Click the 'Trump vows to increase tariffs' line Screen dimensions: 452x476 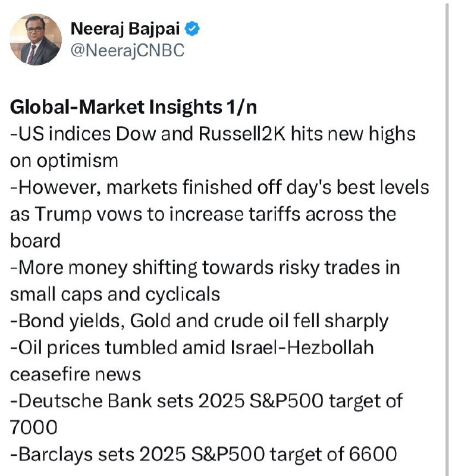pyautogui.click(x=169, y=214)
